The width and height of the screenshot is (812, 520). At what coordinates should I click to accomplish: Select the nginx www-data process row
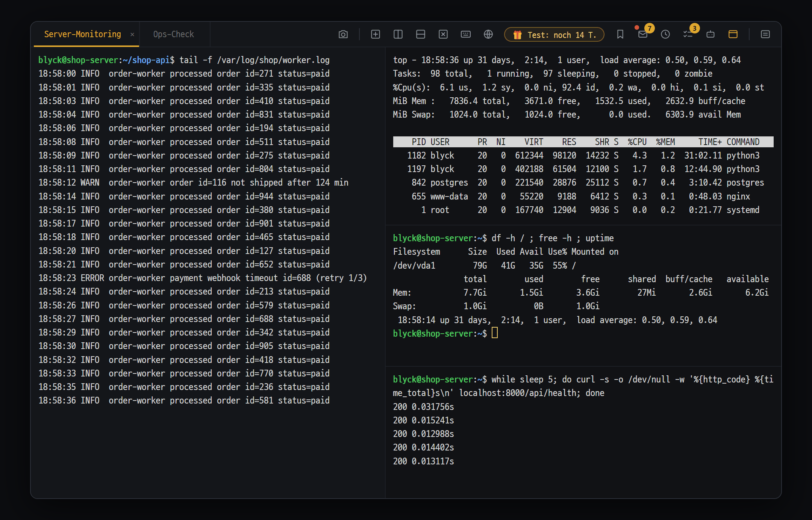pyautogui.click(x=583, y=197)
